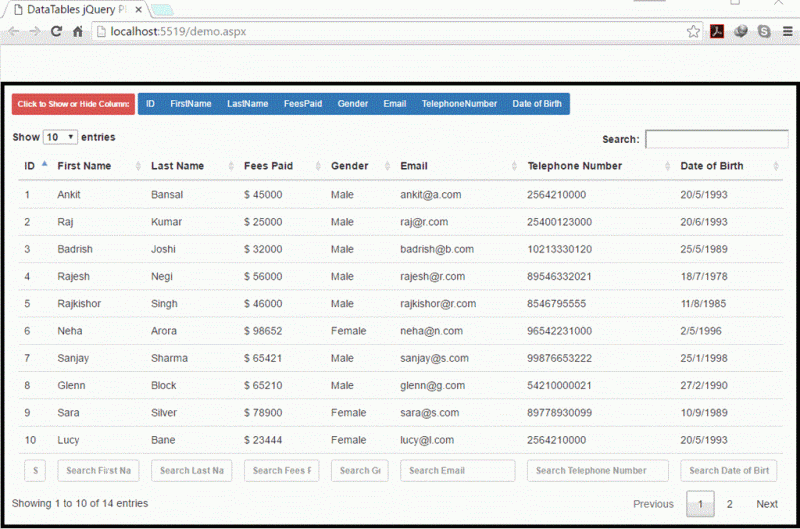Toggle LastName column visibility
The width and height of the screenshot is (800, 529).
click(x=247, y=104)
